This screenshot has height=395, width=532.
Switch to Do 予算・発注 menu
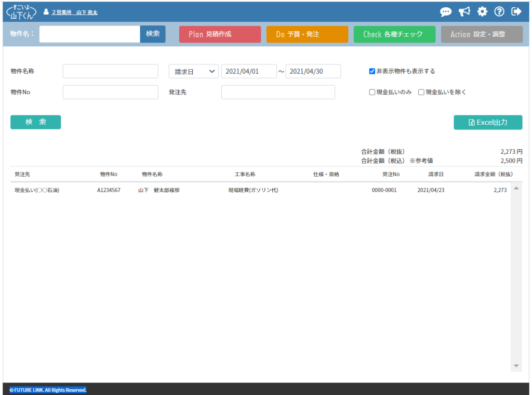(307, 34)
